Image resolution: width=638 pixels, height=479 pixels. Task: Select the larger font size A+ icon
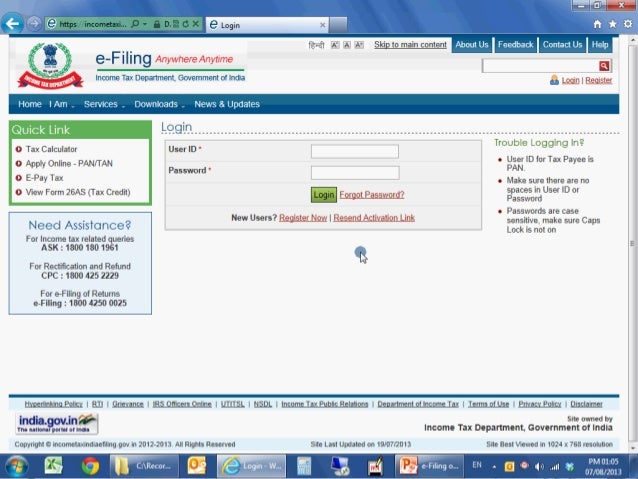pos(359,45)
